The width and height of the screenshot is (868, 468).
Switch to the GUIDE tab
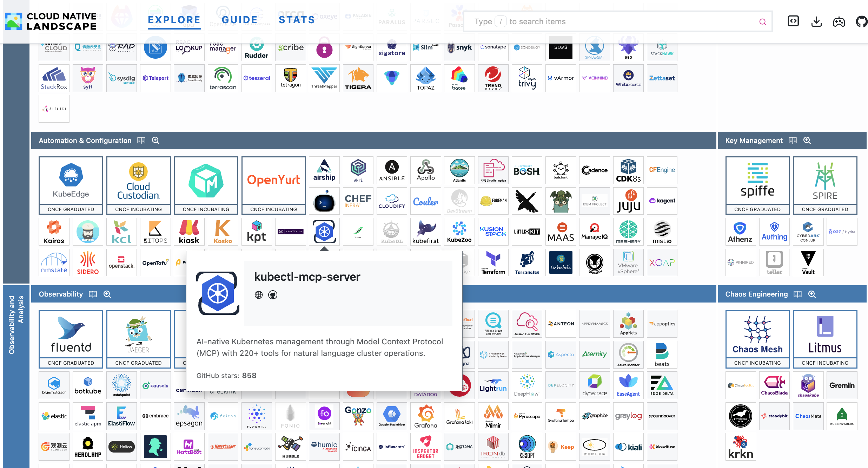[x=240, y=20]
